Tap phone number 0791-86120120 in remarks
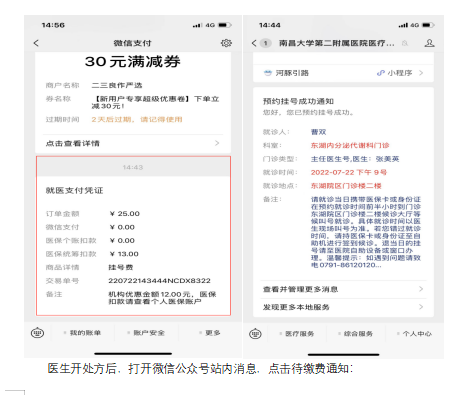 point(348,265)
